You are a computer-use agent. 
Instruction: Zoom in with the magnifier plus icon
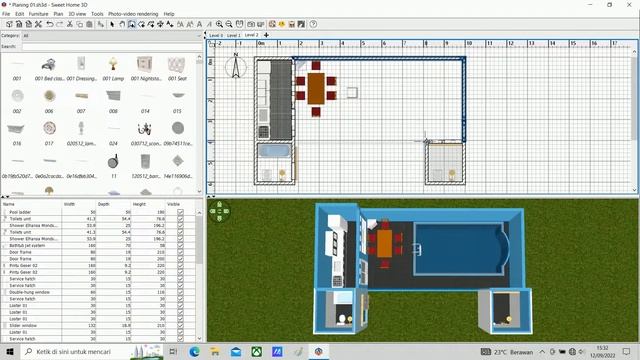click(219, 24)
